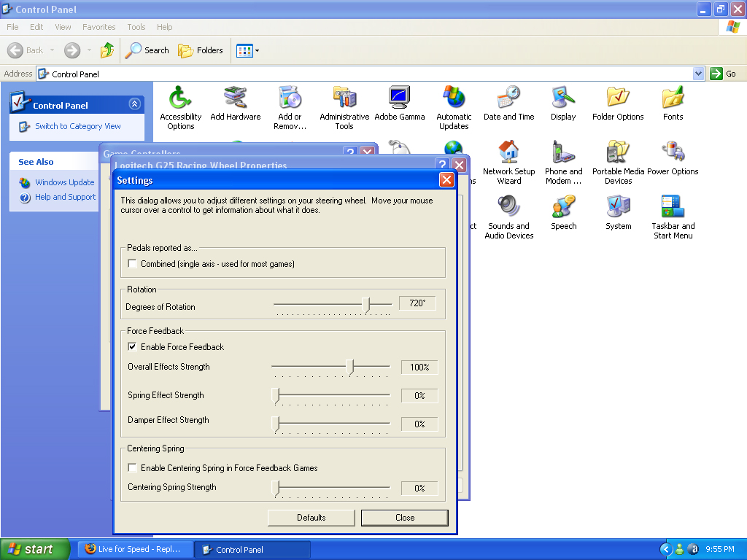Click Switch to Category View link
Viewport: 747px width, 560px height.
(x=77, y=126)
